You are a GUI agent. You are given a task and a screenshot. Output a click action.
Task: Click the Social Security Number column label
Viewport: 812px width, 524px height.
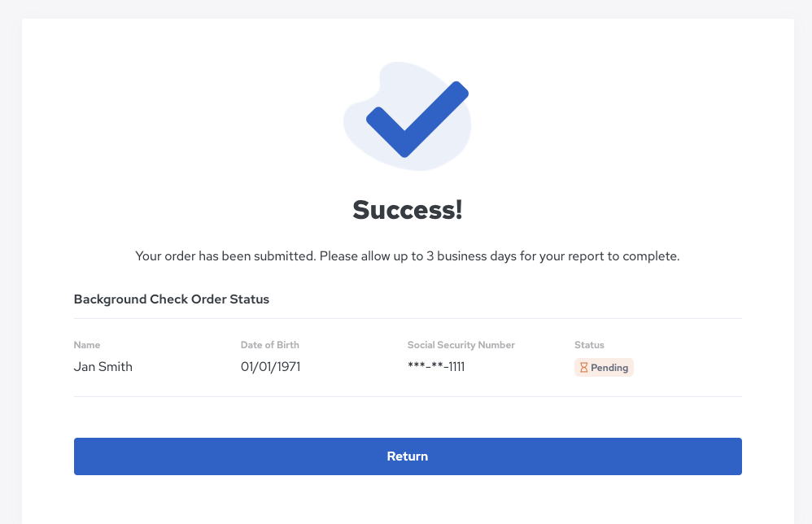[461, 345]
